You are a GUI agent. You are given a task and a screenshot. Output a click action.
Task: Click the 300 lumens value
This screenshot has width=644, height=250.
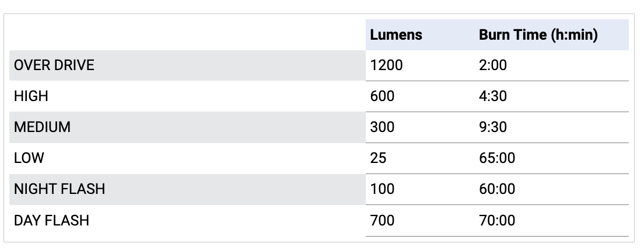point(383,127)
